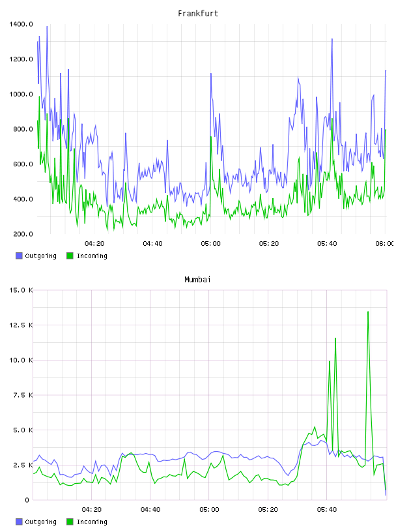Click the 1000.0 y-axis label on Frankfurt
Screen dimensions: 396x532
click(x=21, y=94)
